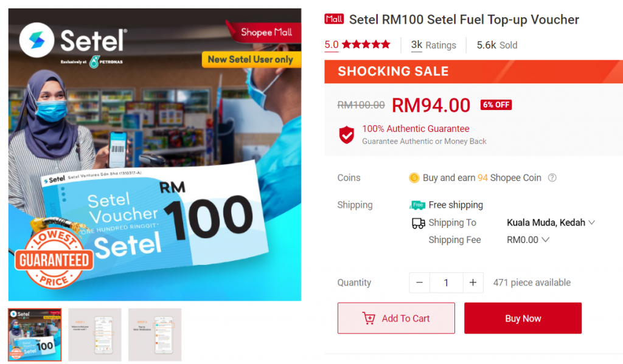
Task: Click the delivery truck icon beside Shipping To
Action: pyautogui.click(x=418, y=223)
